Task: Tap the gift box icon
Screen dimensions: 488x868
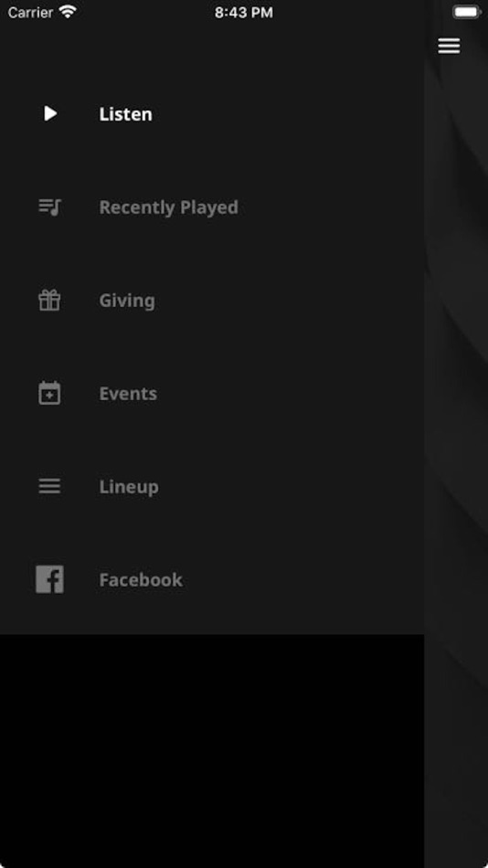Action: coord(50,300)
